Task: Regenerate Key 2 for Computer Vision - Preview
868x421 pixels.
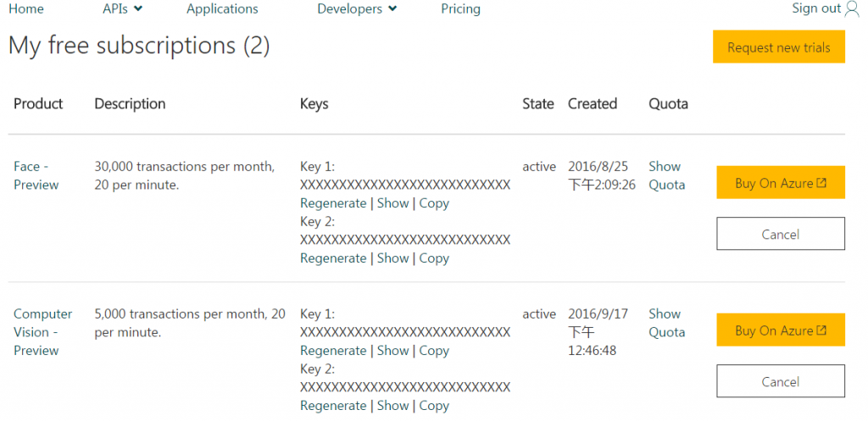Action: tap(333, 406)
